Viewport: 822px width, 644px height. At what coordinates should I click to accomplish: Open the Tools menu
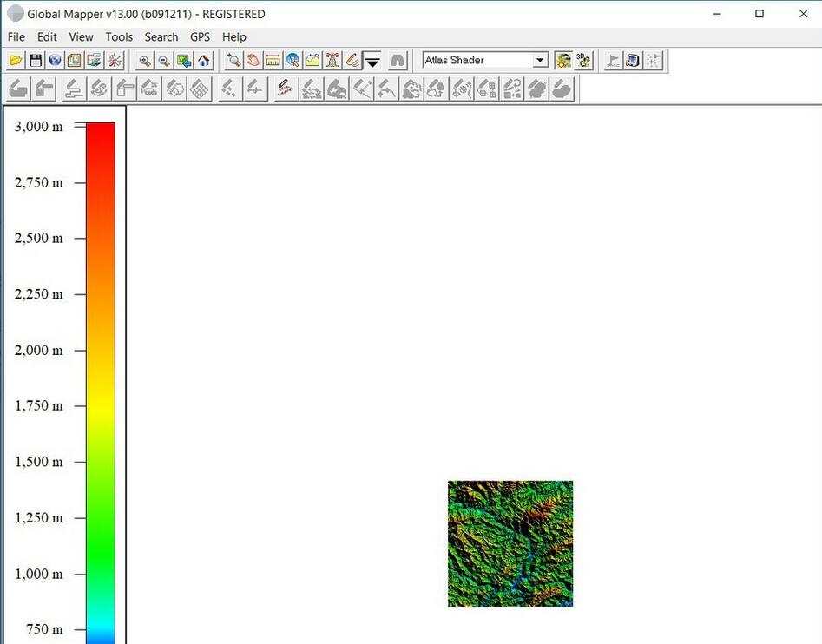[119, 36]
